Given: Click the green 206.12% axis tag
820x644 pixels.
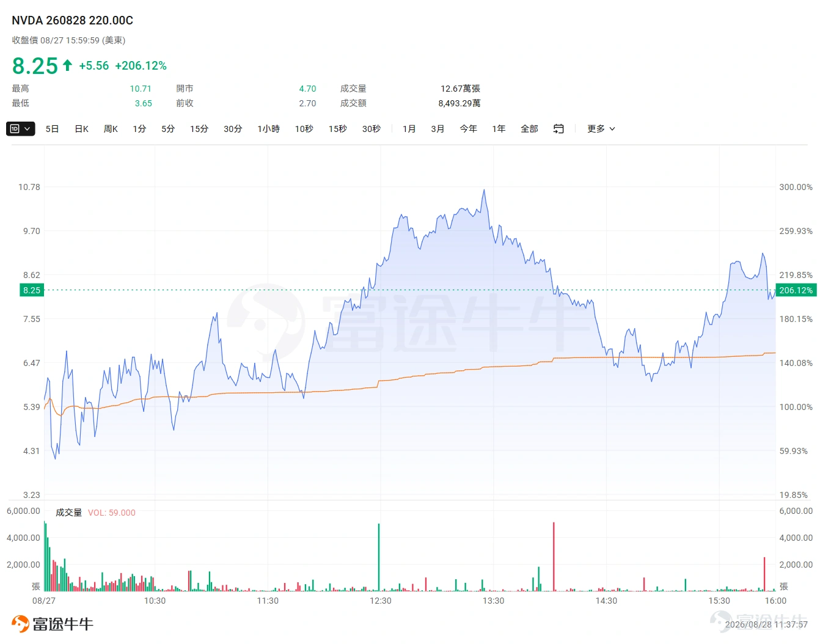Looking at the screenshot, I should [x=796, y=290].
